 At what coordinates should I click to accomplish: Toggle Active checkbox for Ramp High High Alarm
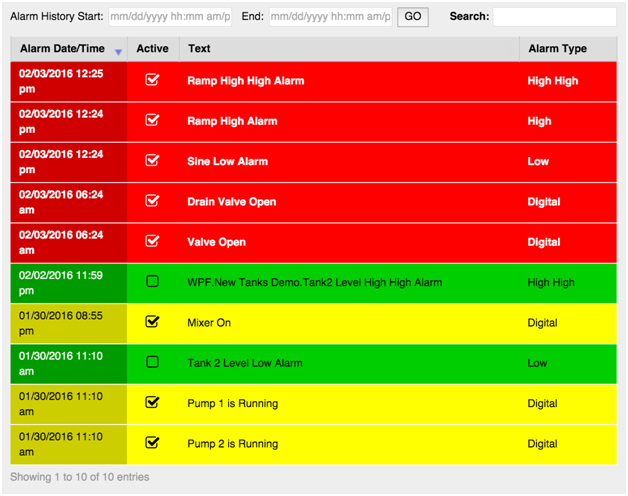[152, 80]
